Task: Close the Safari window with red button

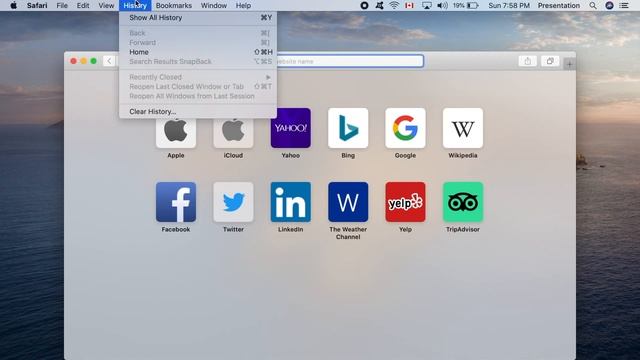Action: [x=73, y=61]
